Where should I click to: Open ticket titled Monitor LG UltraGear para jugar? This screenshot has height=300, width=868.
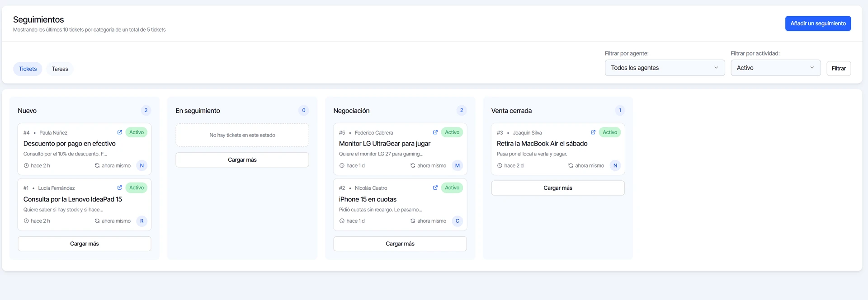[385, 144]
